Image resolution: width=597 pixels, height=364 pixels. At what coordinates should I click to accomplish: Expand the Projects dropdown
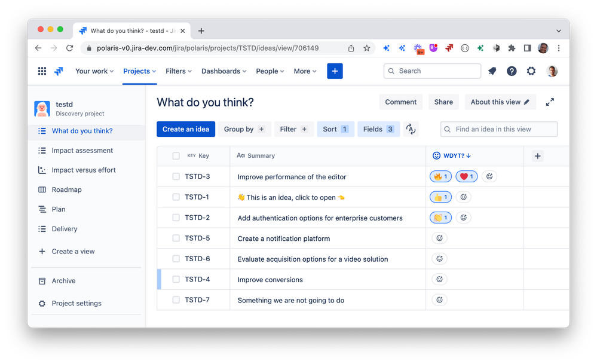click(140, 71)
